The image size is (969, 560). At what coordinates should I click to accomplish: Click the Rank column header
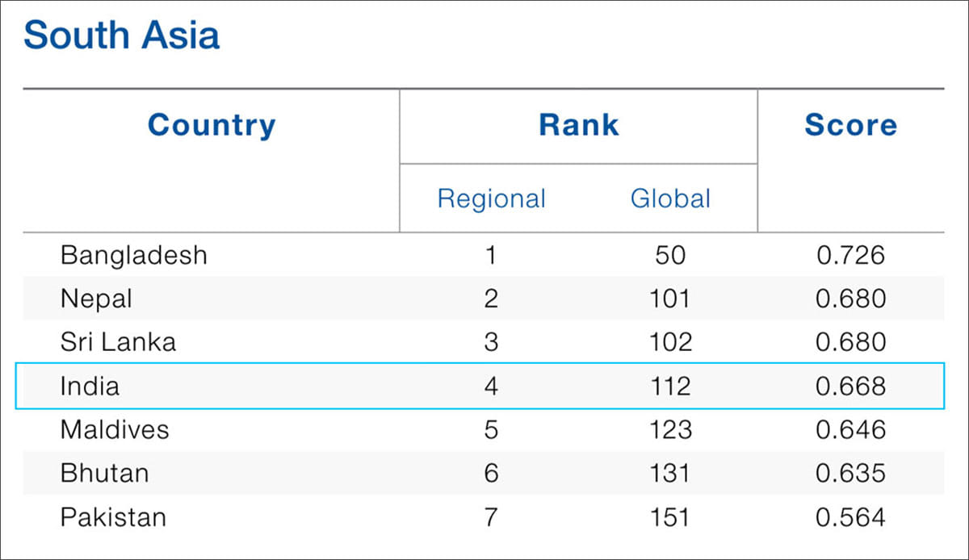coord(578,125)
